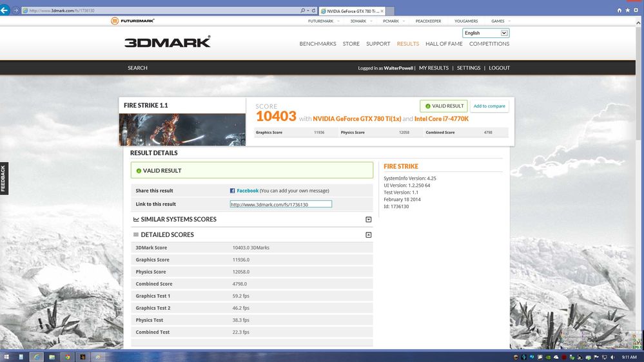
Task: Click the 3DMARK logo
Action: pos(168,42)
